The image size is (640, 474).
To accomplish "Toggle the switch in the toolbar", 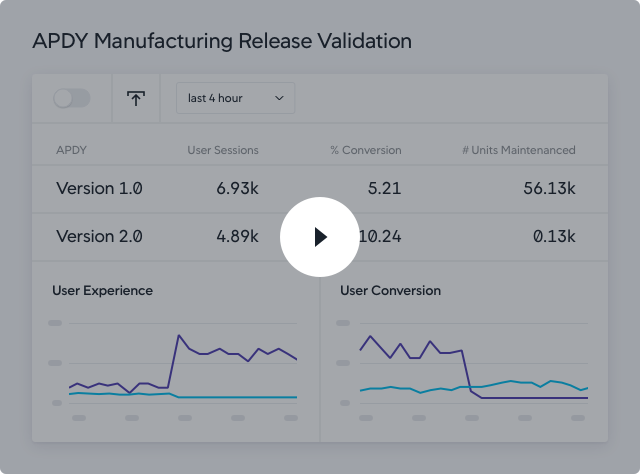I will point(72,98).
